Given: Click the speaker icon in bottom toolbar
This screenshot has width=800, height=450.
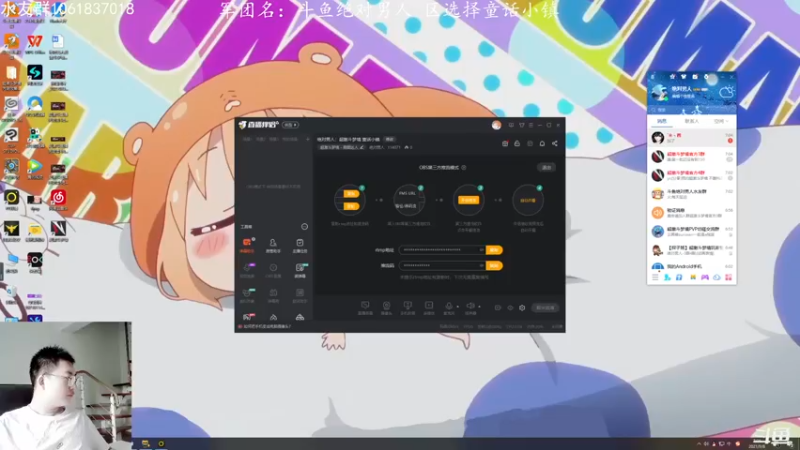Looking at the screenshot, I should (470, 308).
